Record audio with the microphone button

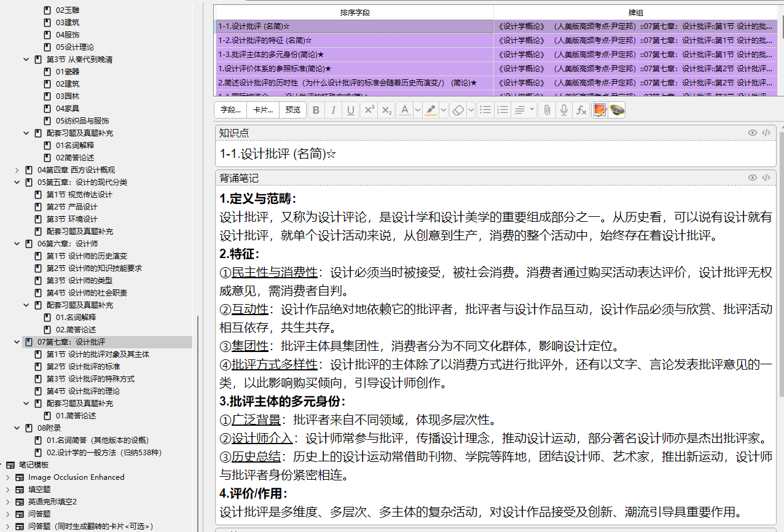click(564, 110)
